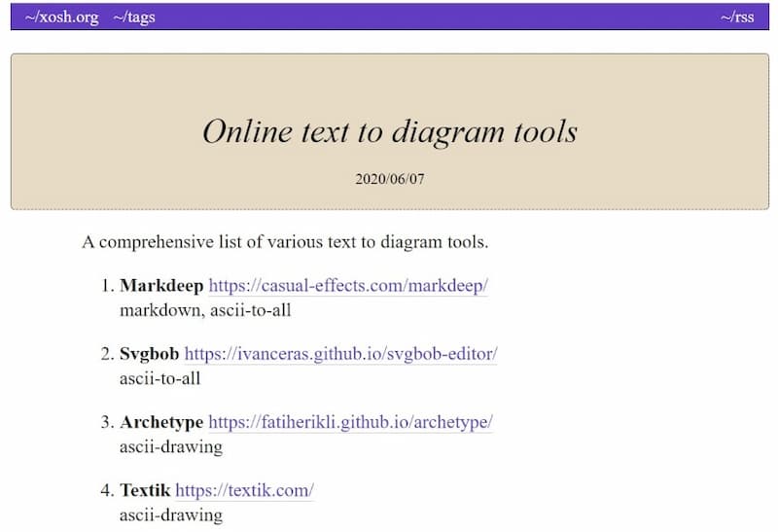The width and height of the screenshot is (778, 532).
Task: Go to the ~/tags page
Action: click(133, 17)
